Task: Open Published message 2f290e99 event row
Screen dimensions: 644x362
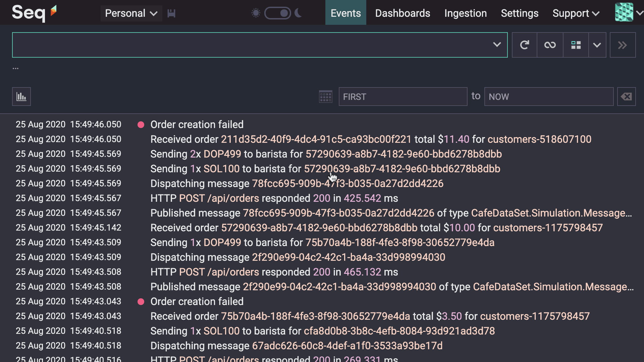Action: click(392, 287)
